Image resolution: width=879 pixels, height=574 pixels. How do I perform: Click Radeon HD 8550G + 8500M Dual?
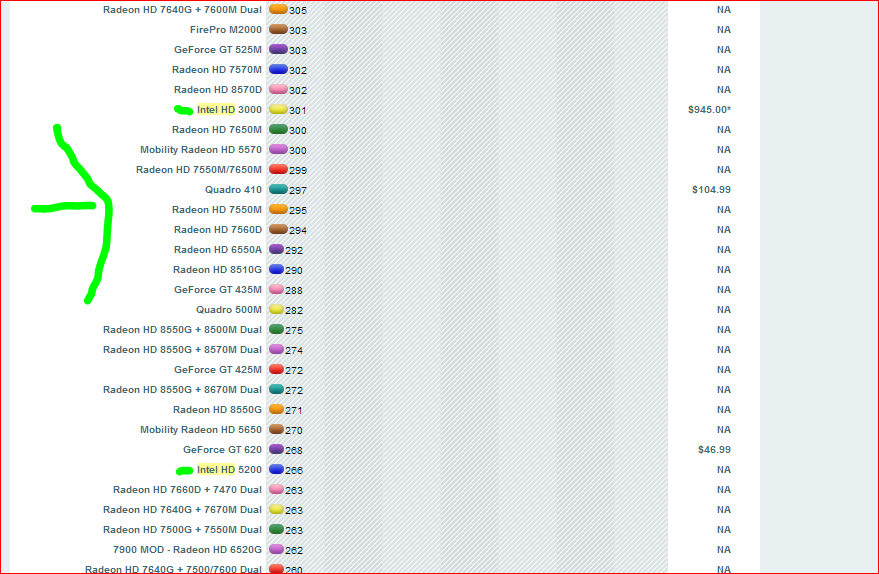coord(182,330)
